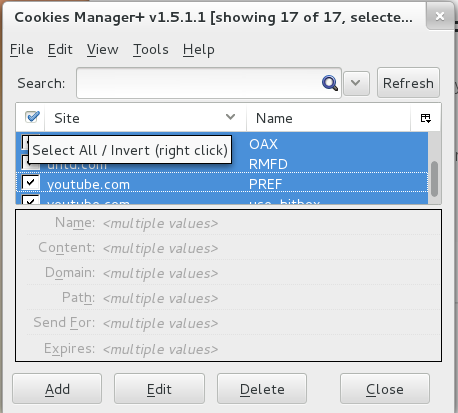Close the Cookies Manager+ window

(x=440, y=16)
